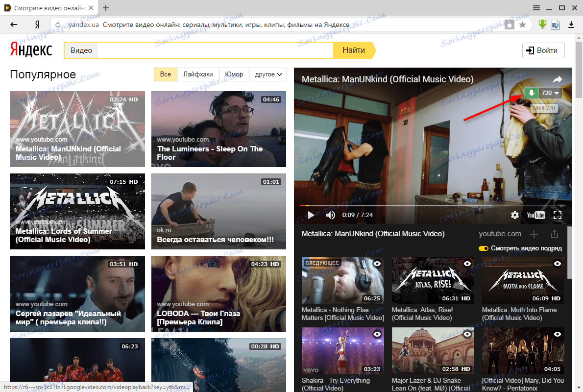Bookmark the page with the star icon
The height and width of the screenshot is (392, 583).
pyautogui.click(x=522, y=24)
